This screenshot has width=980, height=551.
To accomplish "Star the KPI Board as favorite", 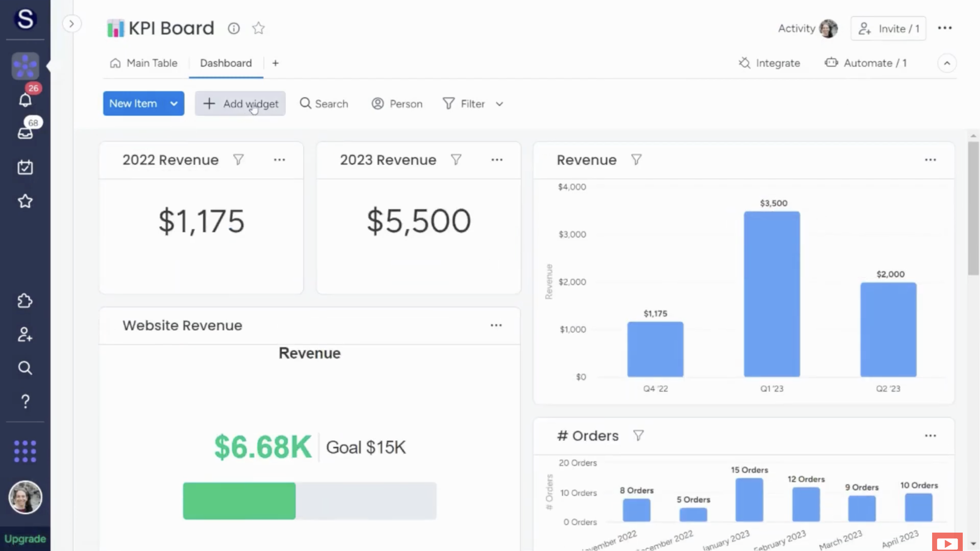I will [x=258, y=28].
